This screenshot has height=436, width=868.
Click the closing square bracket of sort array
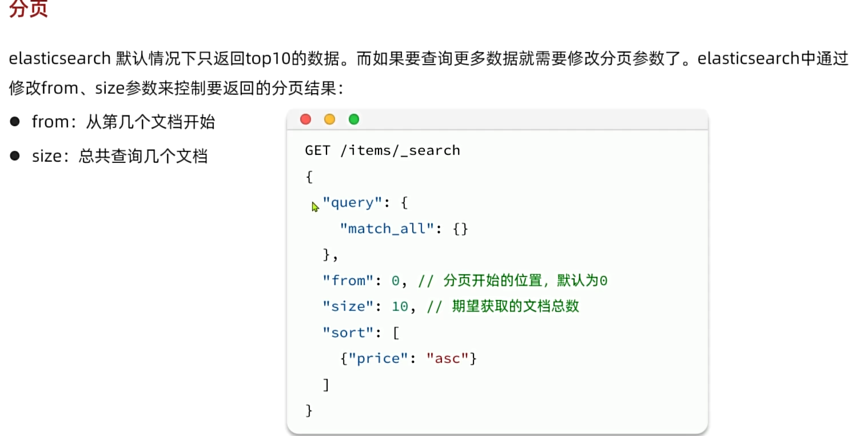click(326, 385)
